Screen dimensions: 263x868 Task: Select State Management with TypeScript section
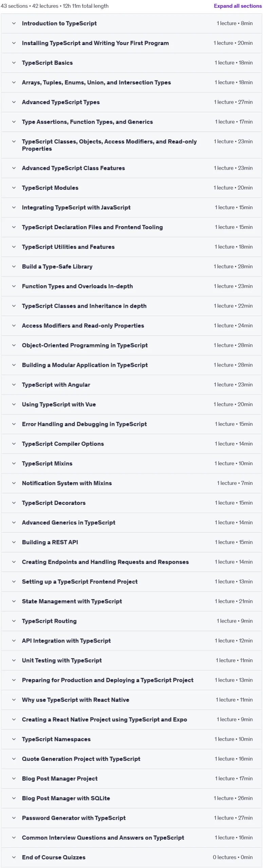pyautogui.click(x=131, y=601)
